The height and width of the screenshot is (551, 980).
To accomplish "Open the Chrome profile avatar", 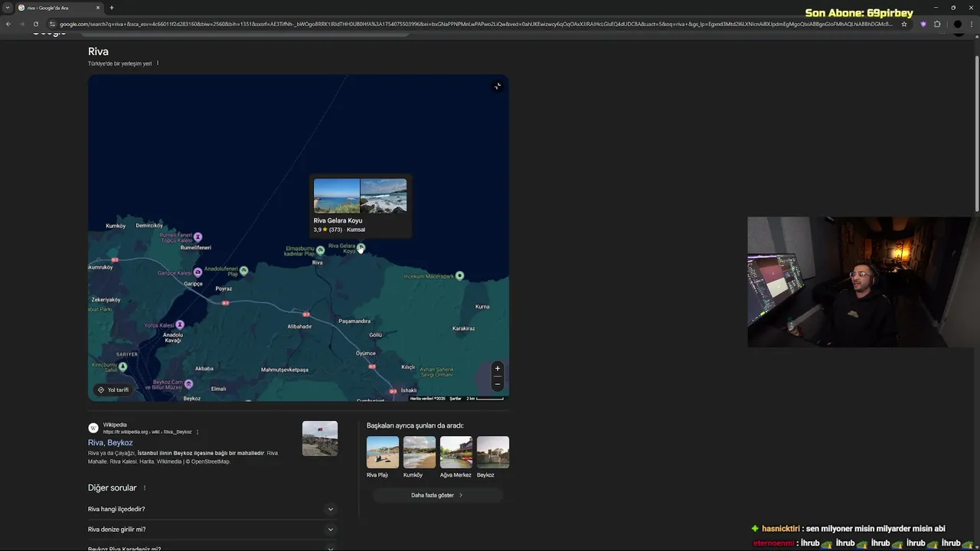I will pyautogui.click(x=958, y=24).
